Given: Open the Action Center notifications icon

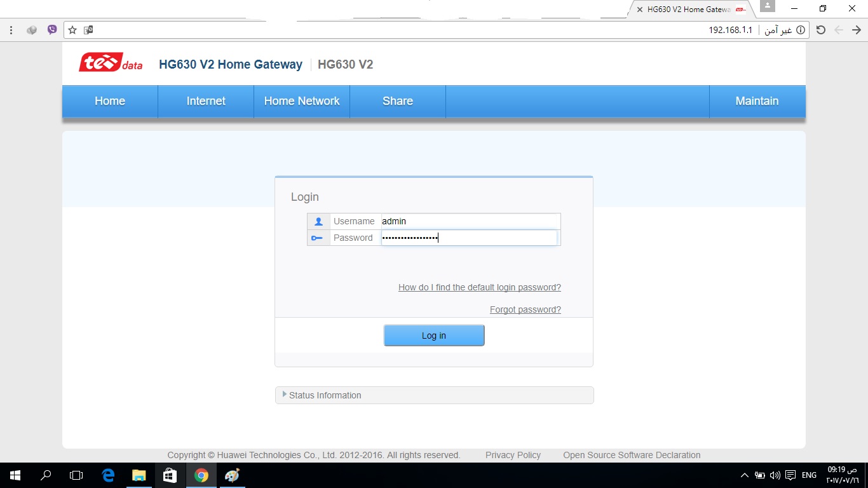Looking at the screenshot, I should coord(790,475).
